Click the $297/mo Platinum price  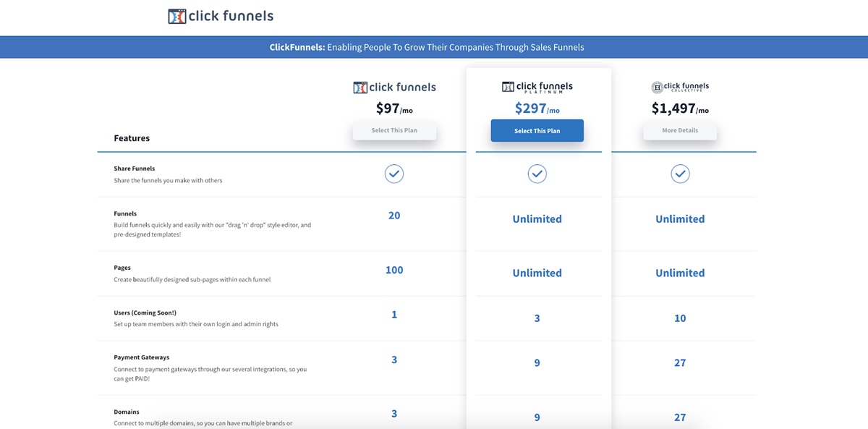pos(537,109)
